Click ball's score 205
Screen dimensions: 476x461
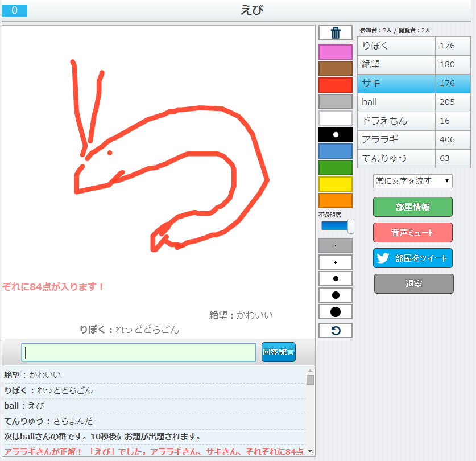click(447, 102)
